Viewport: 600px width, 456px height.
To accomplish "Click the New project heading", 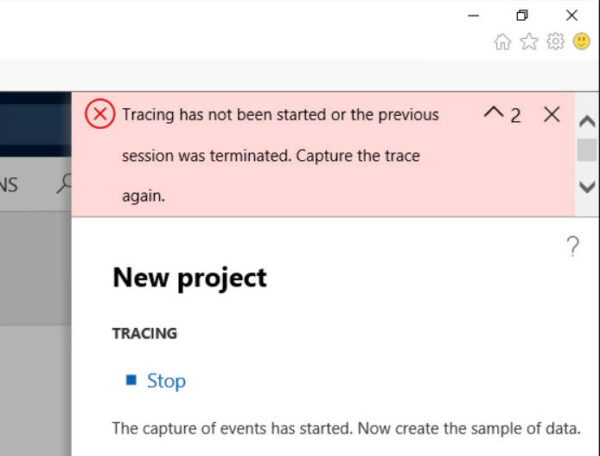I will (x=189, y=277).
